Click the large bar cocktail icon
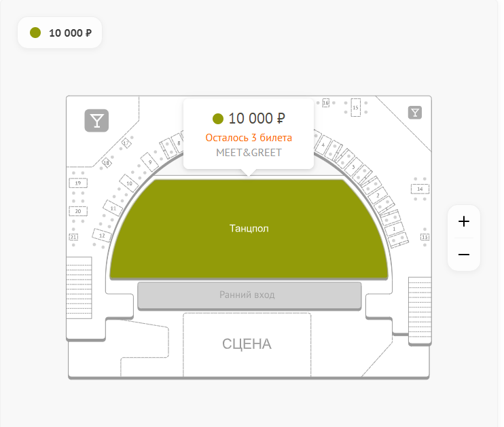 [x=97, y=120]
